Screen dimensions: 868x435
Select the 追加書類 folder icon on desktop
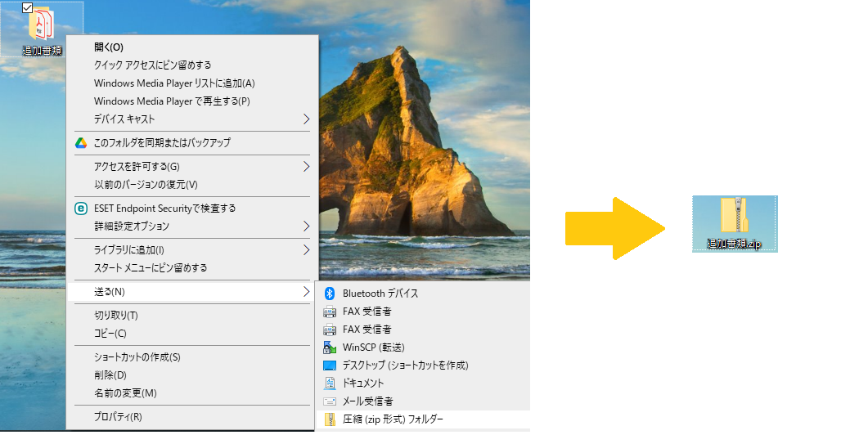pos(42,25)
